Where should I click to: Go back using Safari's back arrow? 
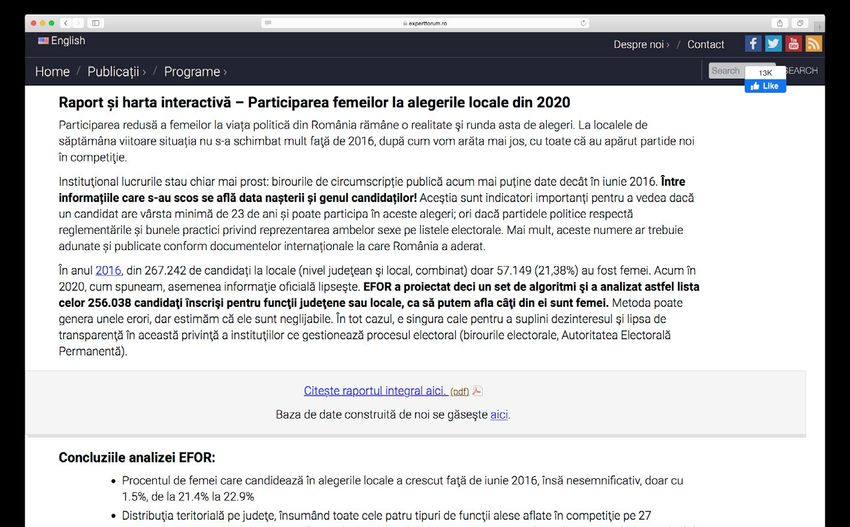tap(66, 23)
